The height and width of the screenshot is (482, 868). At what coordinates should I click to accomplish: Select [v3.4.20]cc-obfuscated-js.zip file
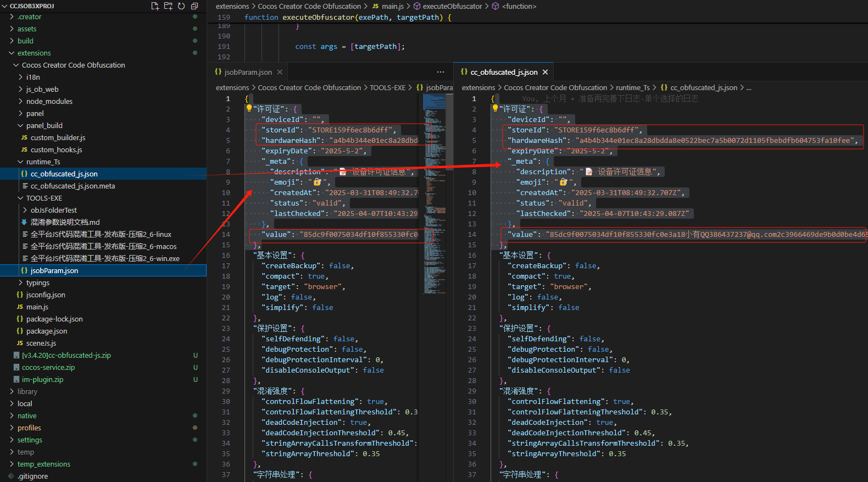coord(66,355)
